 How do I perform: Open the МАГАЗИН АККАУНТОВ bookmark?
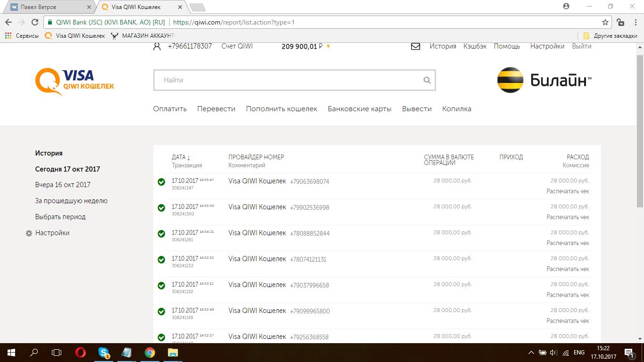click(143, 35)
